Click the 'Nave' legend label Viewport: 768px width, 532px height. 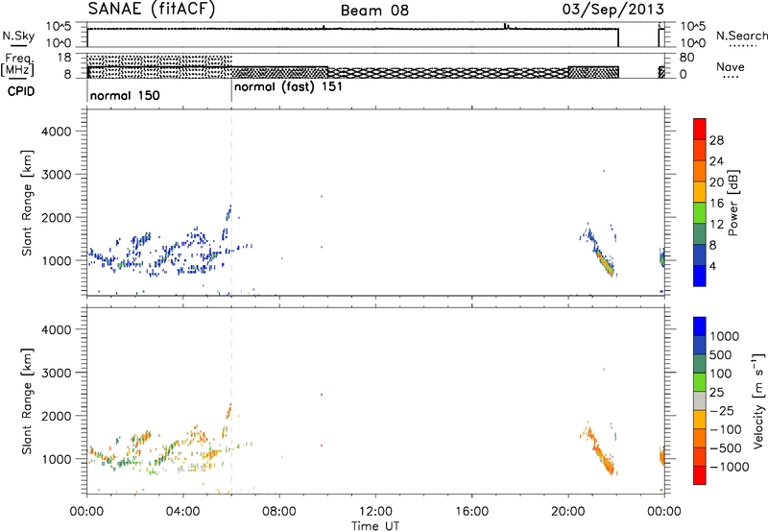point(731,67)
